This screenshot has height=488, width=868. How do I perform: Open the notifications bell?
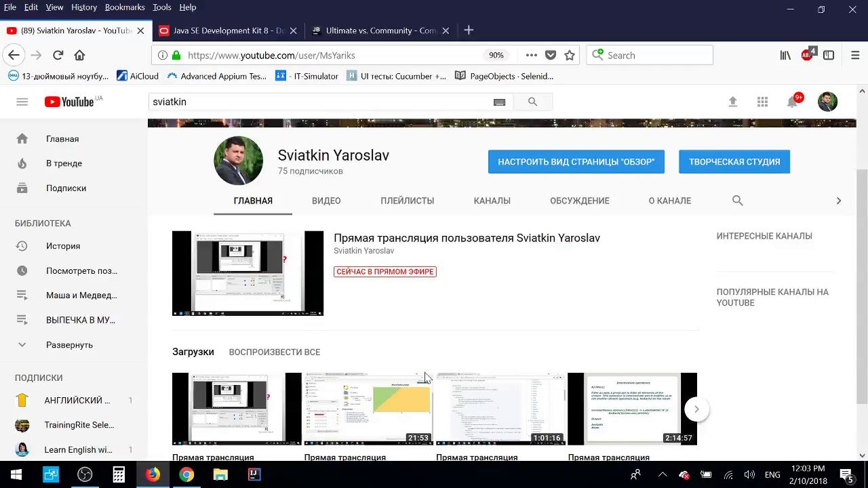point(792,102)
